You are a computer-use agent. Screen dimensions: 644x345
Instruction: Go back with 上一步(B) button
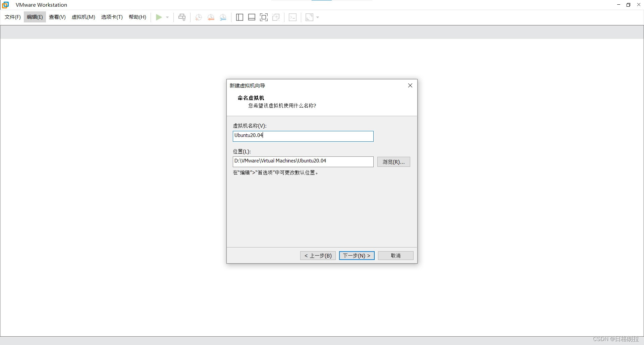pyautogui.click(x=318, y=256)
